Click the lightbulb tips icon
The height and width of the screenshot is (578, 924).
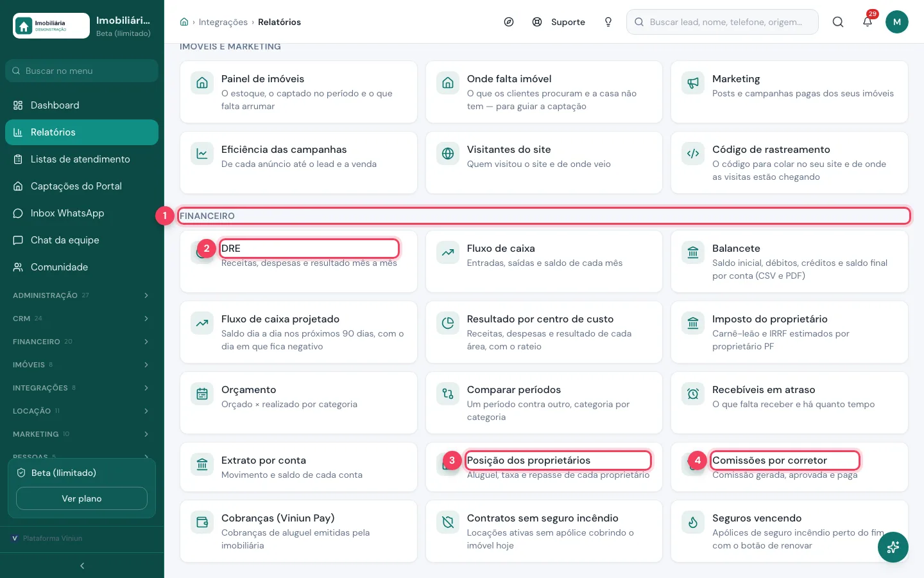(608, 22)
